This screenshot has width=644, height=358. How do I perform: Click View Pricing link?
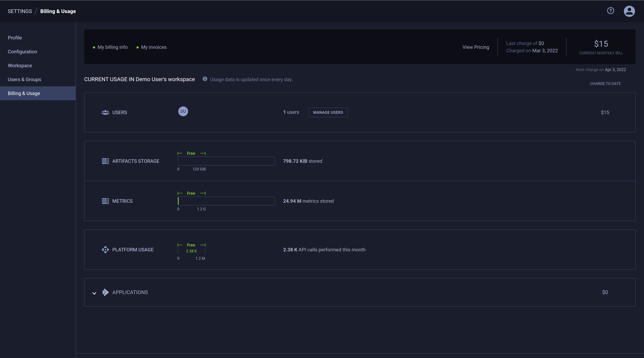476,47
